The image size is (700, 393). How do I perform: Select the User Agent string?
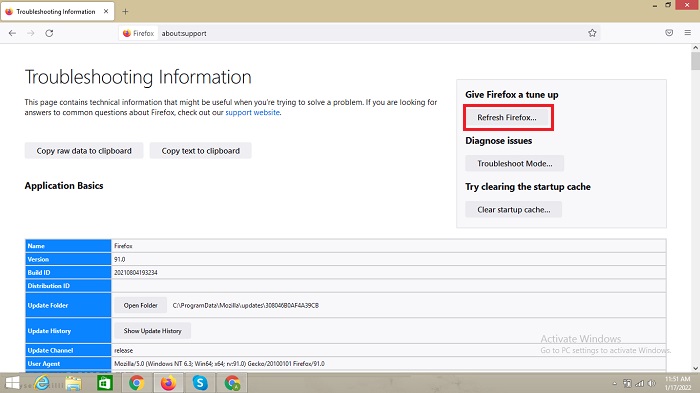(219, 364)
